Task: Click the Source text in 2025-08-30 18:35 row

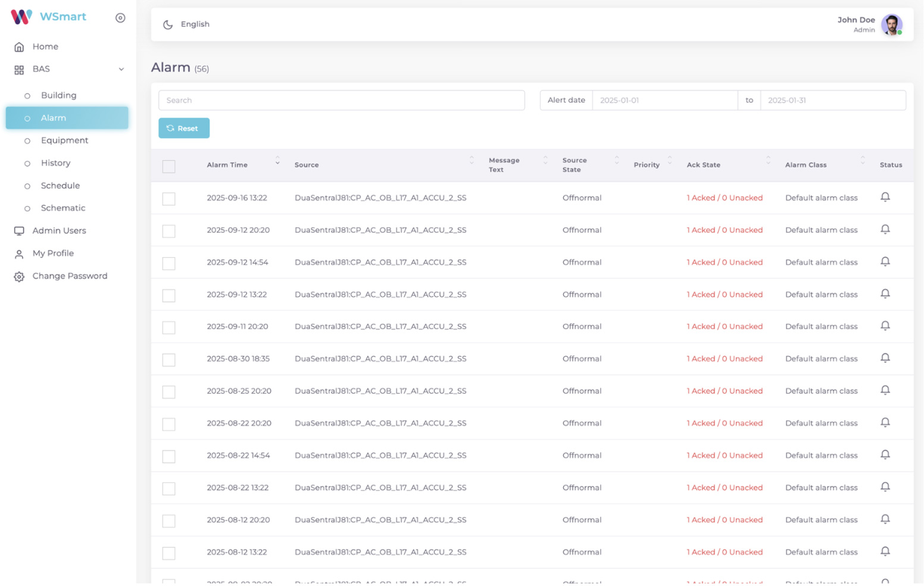Action: (380, 359)
